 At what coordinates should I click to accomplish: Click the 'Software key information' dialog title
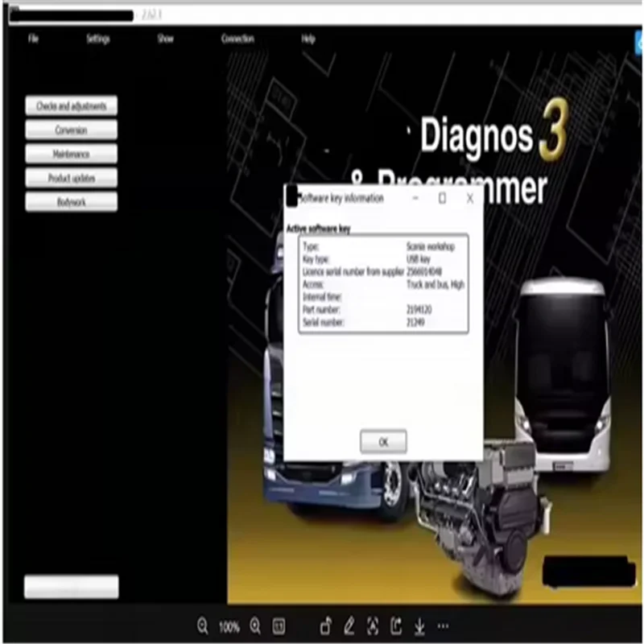coord(341,198)
